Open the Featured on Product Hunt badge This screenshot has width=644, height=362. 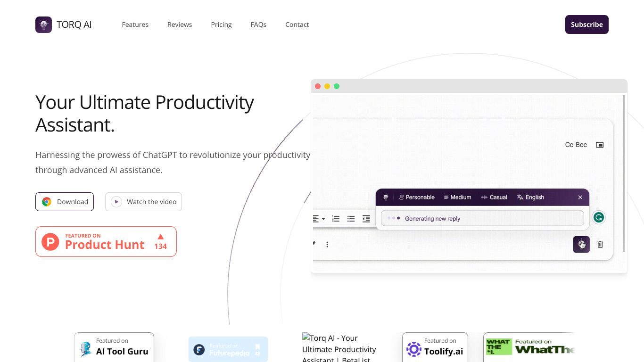click(x=106, y=241)
